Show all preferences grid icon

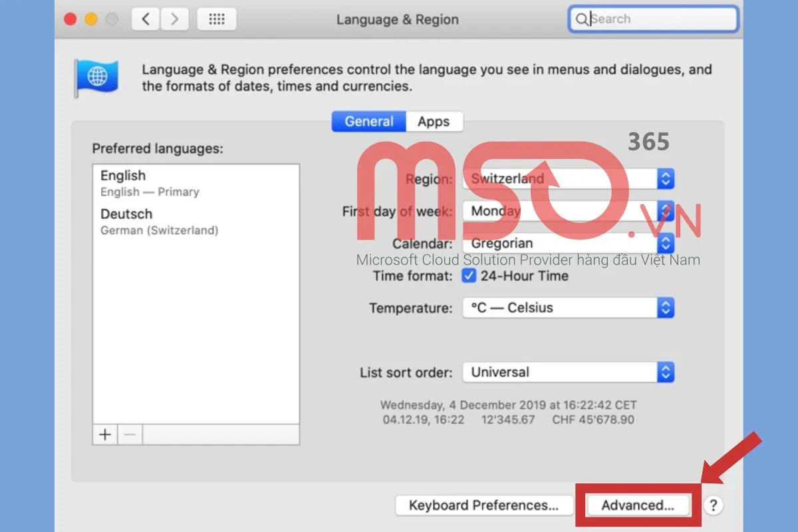[217, 19]
